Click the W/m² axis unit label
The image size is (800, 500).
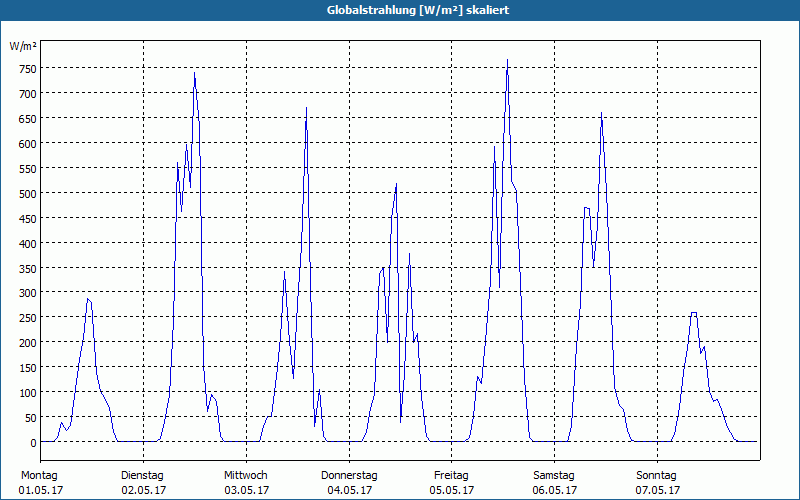pos(23,46)
